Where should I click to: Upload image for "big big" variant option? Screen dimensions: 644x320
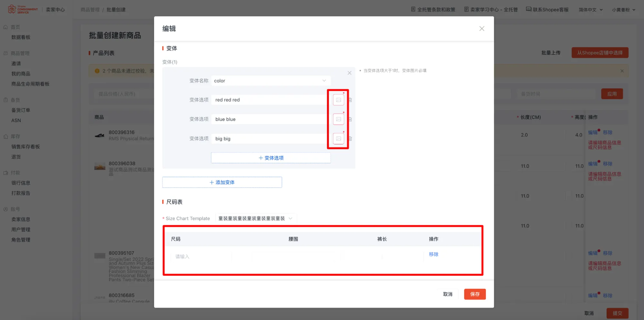(338, 138)
